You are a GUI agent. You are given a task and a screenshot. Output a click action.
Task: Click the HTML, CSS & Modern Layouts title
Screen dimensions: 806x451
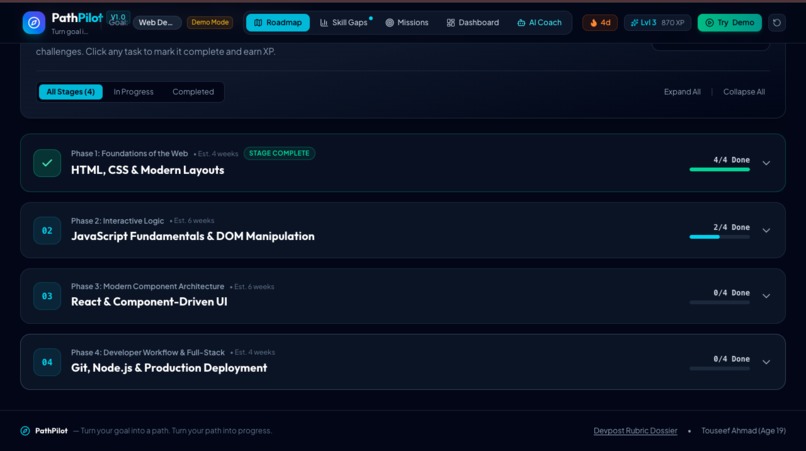click(148, 170)
